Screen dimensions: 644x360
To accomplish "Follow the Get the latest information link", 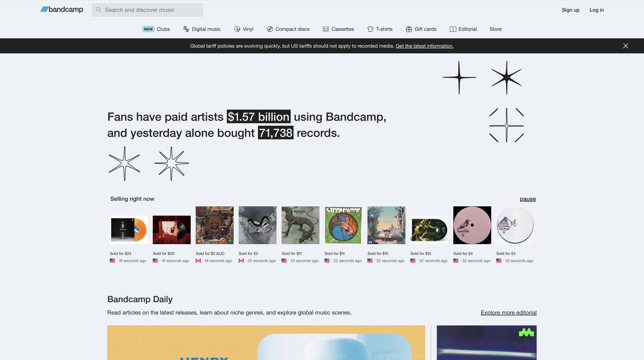I will [x=425, y=46].
